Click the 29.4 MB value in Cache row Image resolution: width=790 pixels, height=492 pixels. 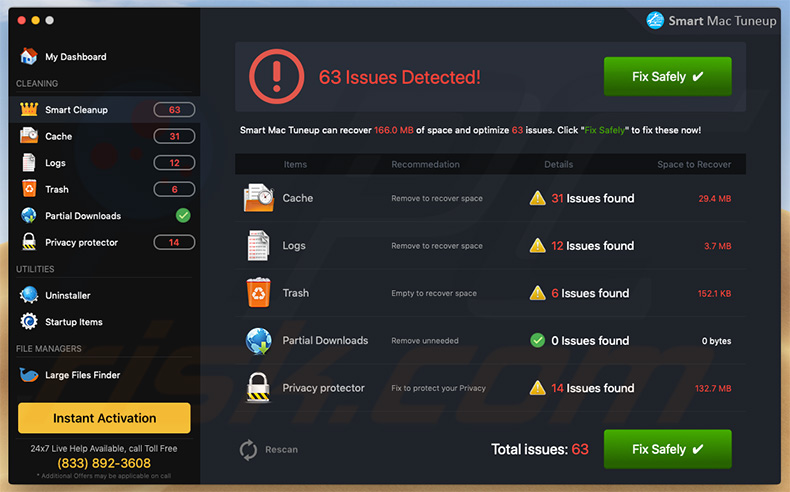(x=714, y=198)
